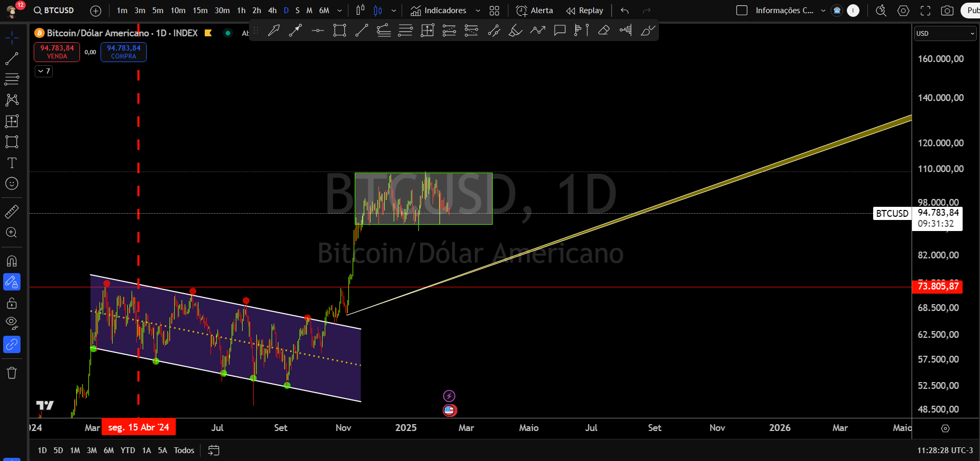Expand the time interval dropdown arrow

click(339, 11)
